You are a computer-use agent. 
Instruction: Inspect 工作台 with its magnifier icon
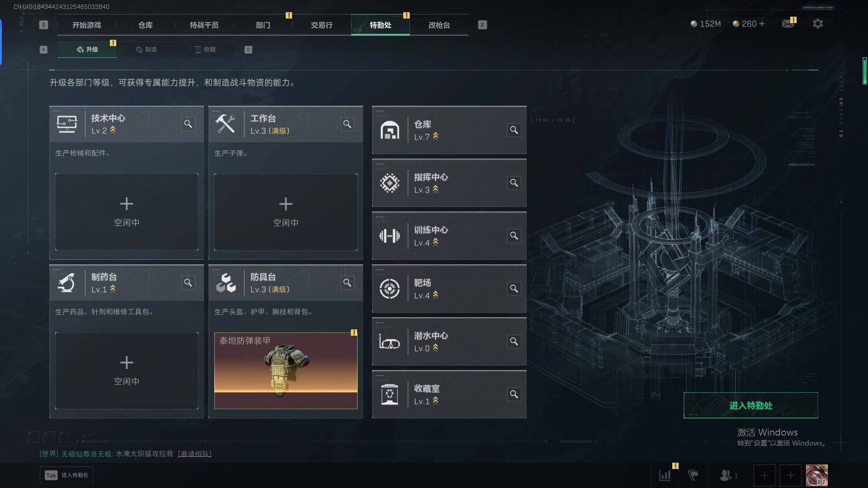point(347,124)
